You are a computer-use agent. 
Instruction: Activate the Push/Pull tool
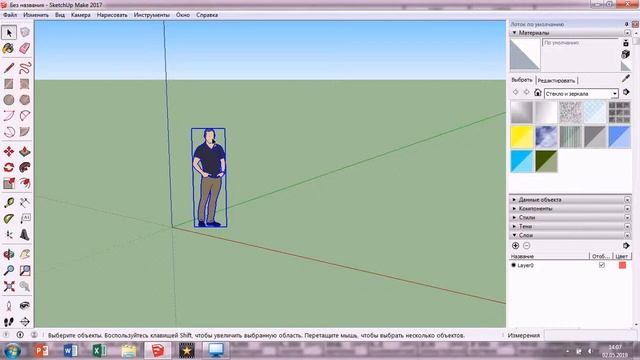click(x=25, y=151)
